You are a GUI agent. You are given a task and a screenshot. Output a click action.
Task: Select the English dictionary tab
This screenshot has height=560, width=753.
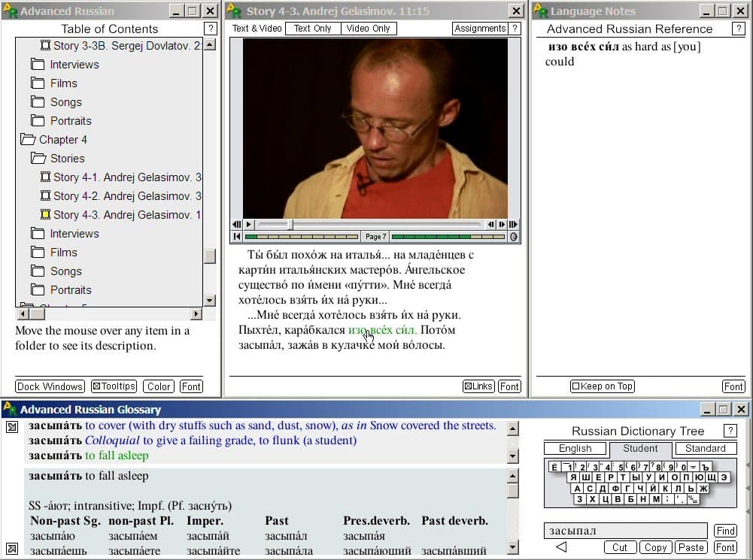575,449
